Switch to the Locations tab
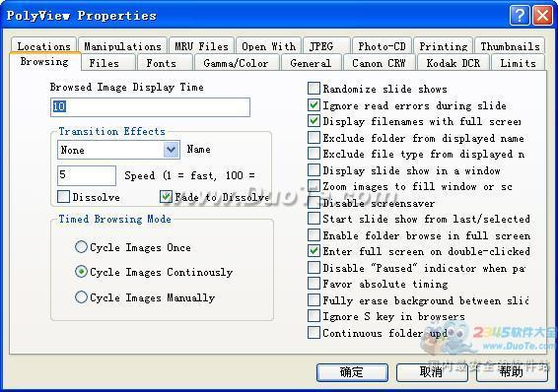 (43, 46)
